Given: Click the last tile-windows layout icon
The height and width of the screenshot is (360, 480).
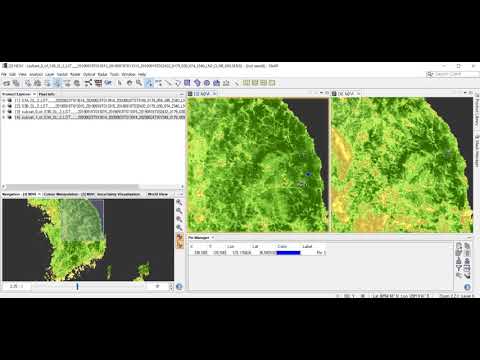Looking at the screenshot, I should (272, 83).
